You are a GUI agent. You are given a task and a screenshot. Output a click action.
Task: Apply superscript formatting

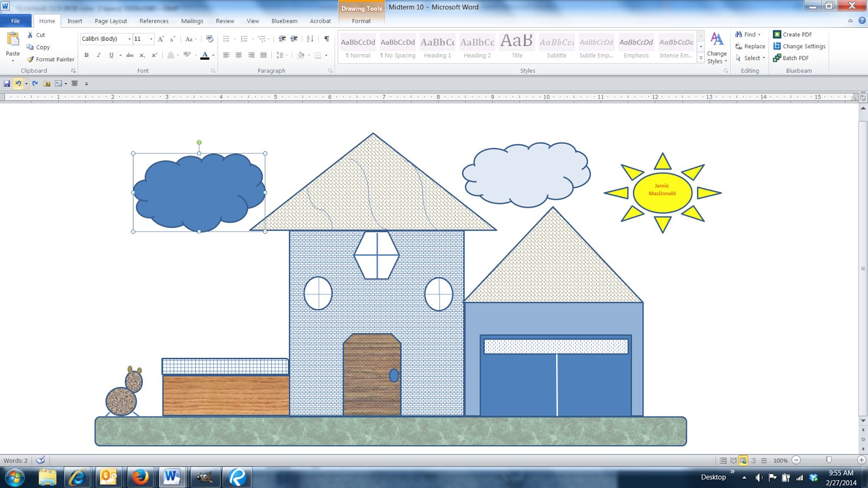[154, 55]
